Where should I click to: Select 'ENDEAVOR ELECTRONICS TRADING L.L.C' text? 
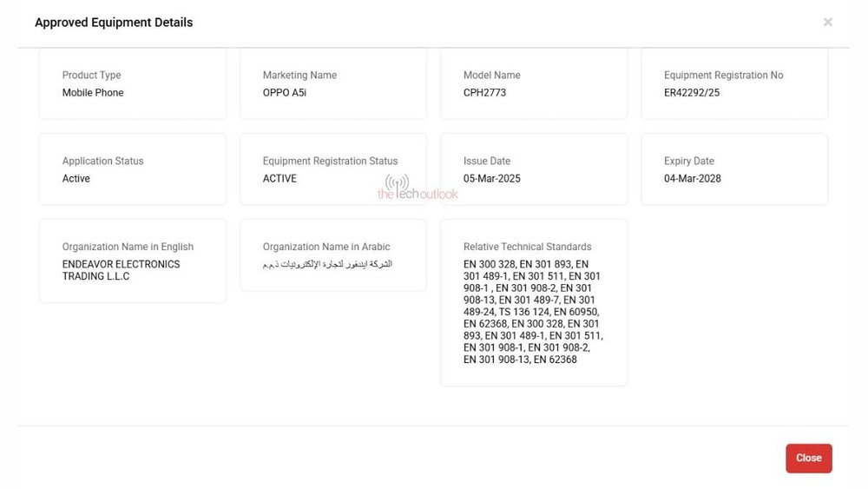[121, 270]
